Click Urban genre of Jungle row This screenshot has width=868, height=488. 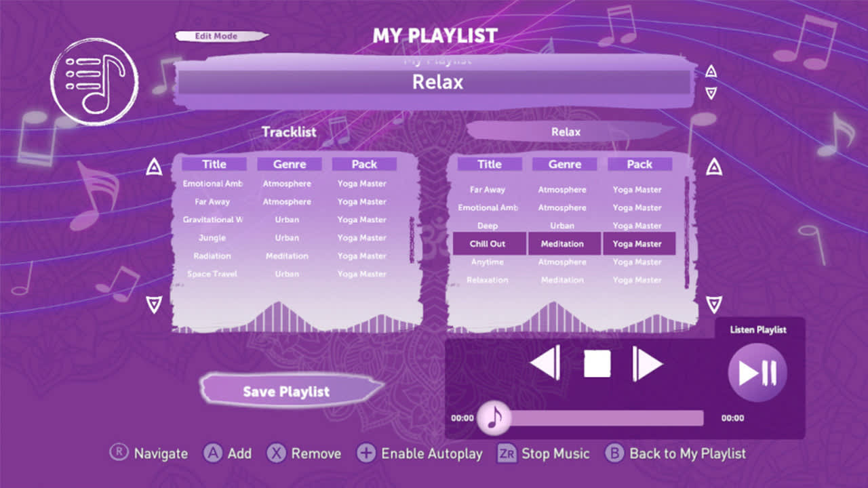pyautogui.click(x=288, y=238)
